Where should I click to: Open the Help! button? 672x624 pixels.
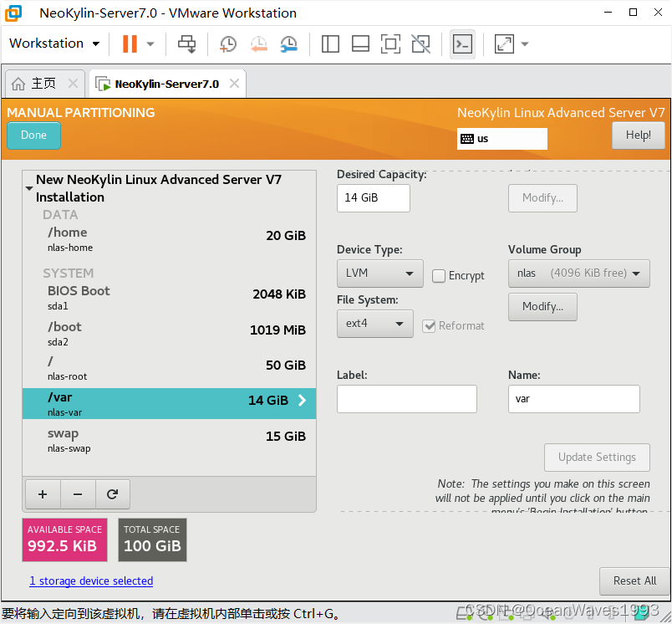pyautogui.click(x=638, y=136)
